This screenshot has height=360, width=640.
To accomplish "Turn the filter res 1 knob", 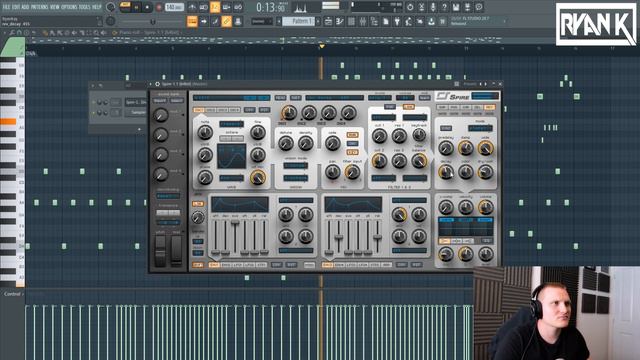I will pos(399,136).
